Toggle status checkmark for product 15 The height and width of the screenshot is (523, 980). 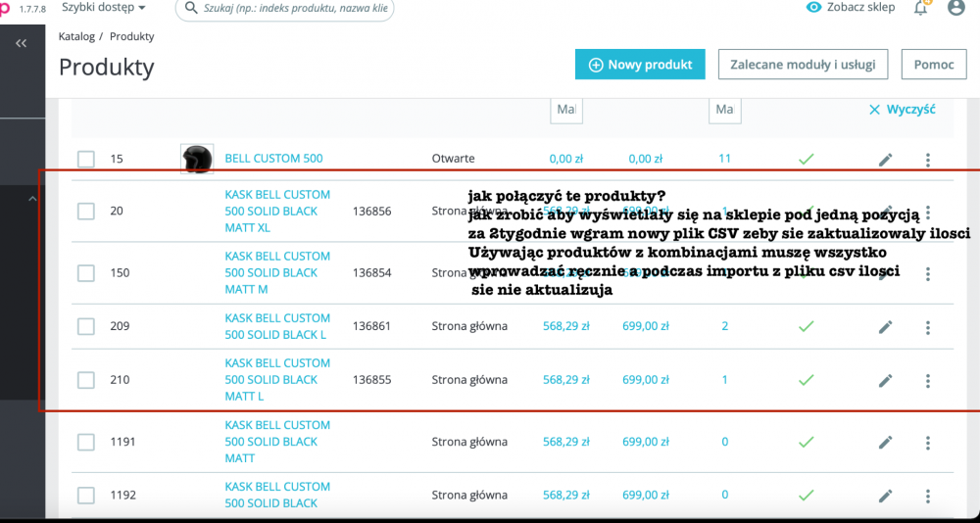click(807, 159)
